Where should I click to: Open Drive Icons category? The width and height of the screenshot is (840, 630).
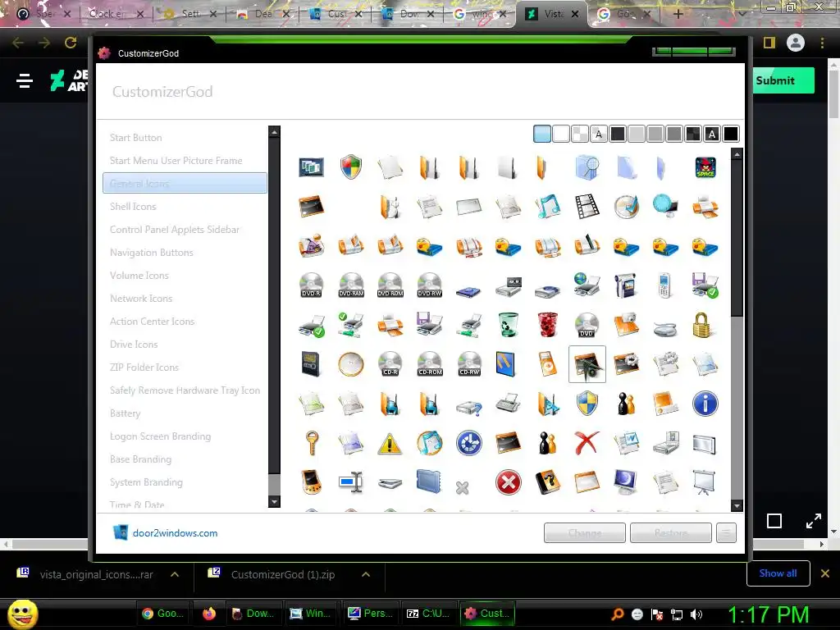pos(134,345)
